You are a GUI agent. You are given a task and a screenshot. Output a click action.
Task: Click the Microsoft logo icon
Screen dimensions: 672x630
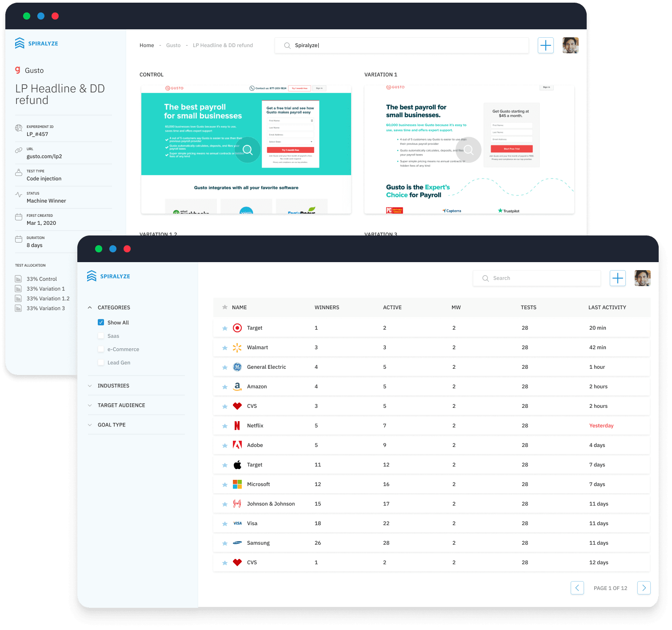(x=237, y=484)
